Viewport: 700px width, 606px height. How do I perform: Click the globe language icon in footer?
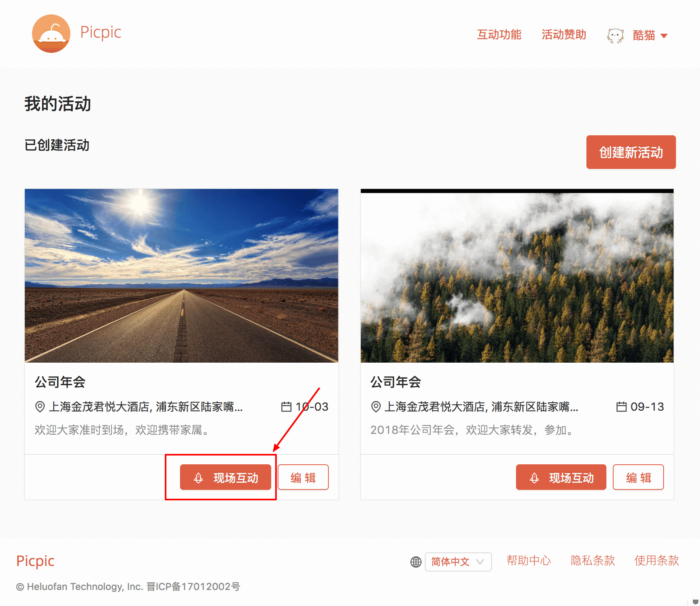[416, 562]
